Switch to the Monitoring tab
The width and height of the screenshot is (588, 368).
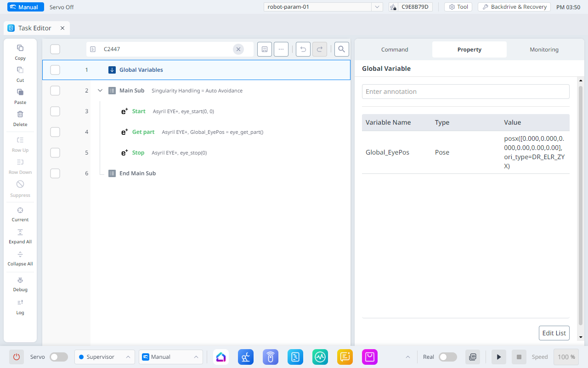(544, 50)
